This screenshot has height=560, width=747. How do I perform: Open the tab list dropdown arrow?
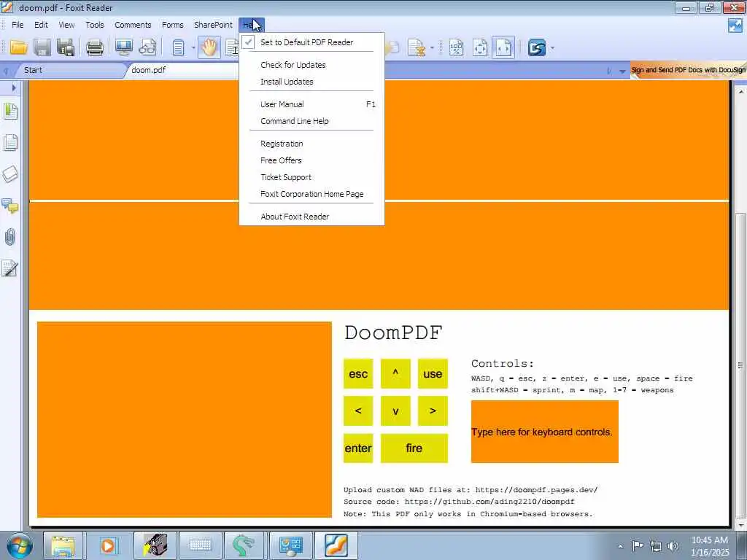[622, 71]
